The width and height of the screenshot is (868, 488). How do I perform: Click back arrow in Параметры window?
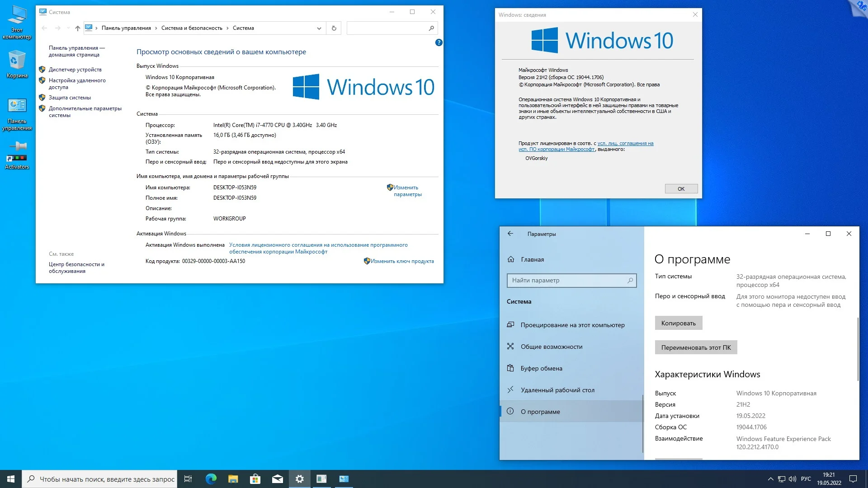click(x=510, y=234)
